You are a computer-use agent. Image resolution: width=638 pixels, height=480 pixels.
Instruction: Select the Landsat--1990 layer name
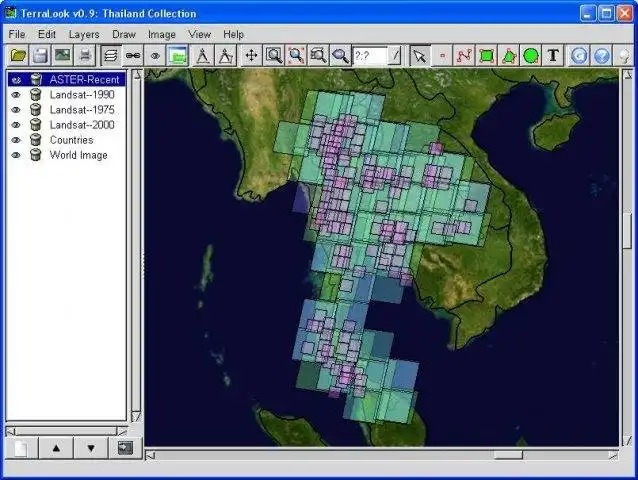click(82, 95)
